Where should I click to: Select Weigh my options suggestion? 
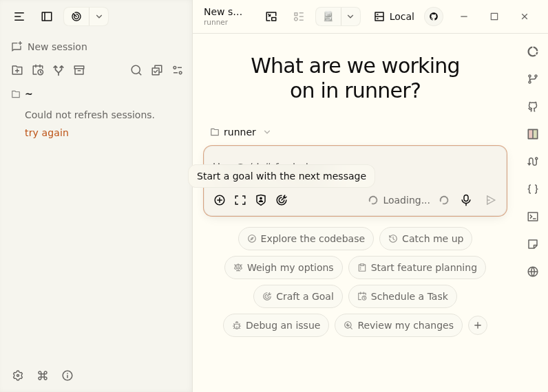[x=284, y=268]
